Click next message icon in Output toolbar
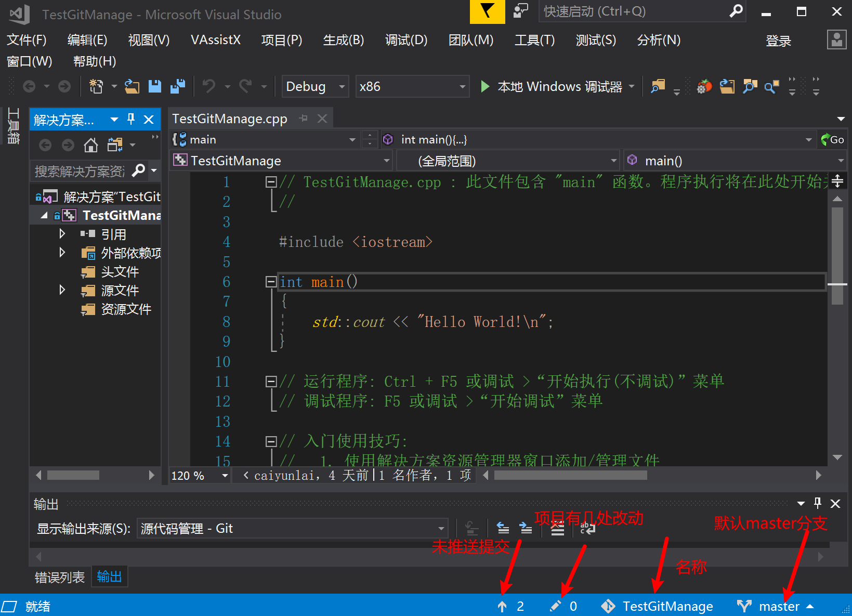Screen dimensions: 852x616 (526, 529)
